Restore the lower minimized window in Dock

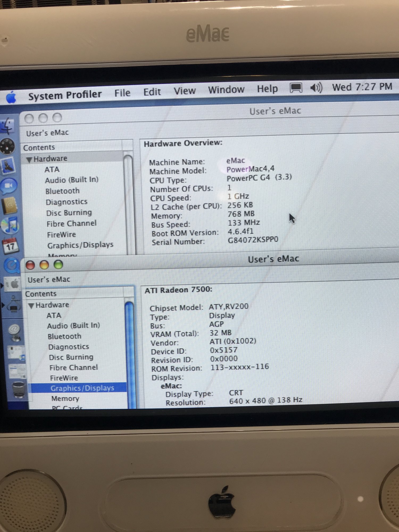coord(17,371)
